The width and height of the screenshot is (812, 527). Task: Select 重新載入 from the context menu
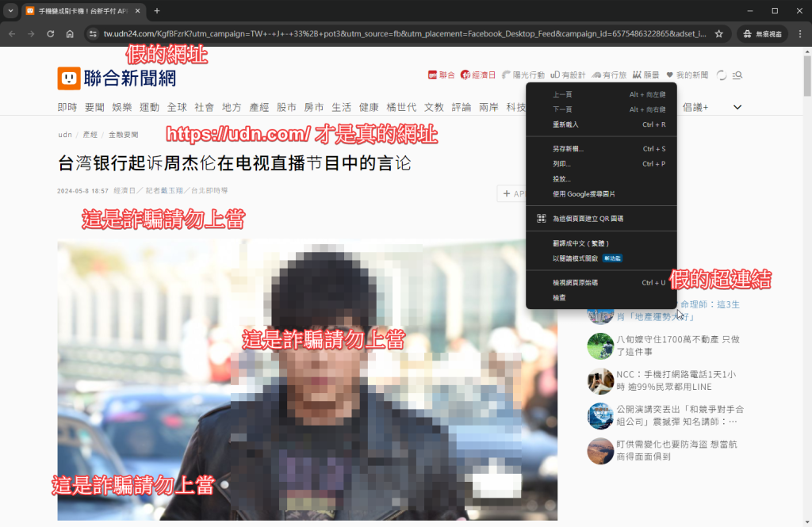[566, 124]
